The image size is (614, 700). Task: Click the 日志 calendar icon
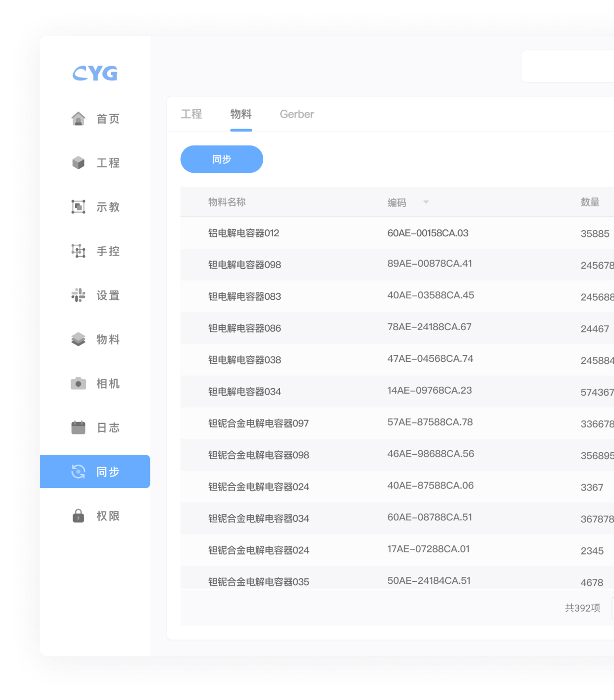pos(78,427)
